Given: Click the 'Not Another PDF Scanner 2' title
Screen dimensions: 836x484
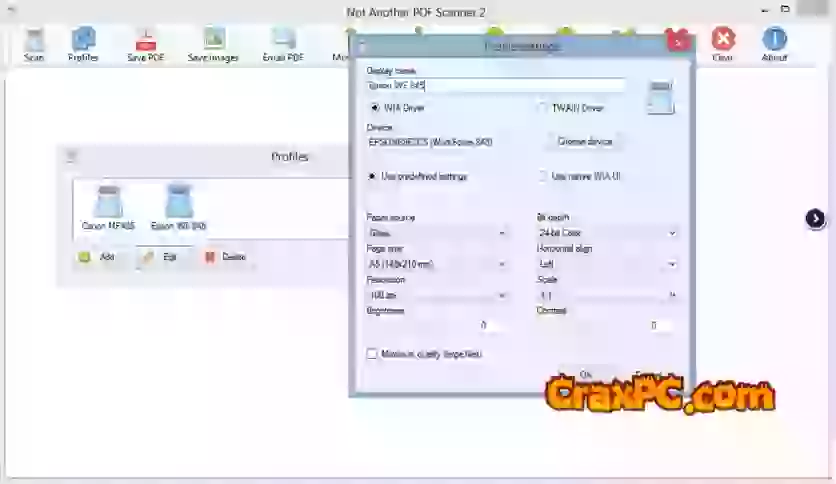Looking at the screenshot, I should pos(416,12).
